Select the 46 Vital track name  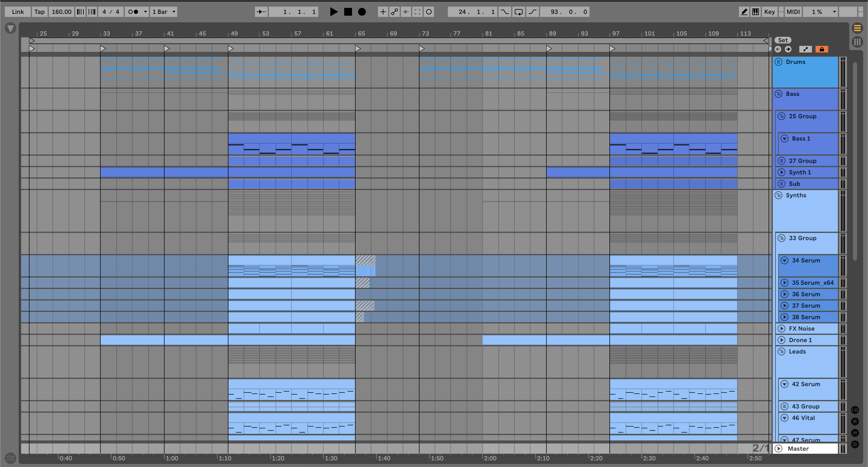[803, 418]
